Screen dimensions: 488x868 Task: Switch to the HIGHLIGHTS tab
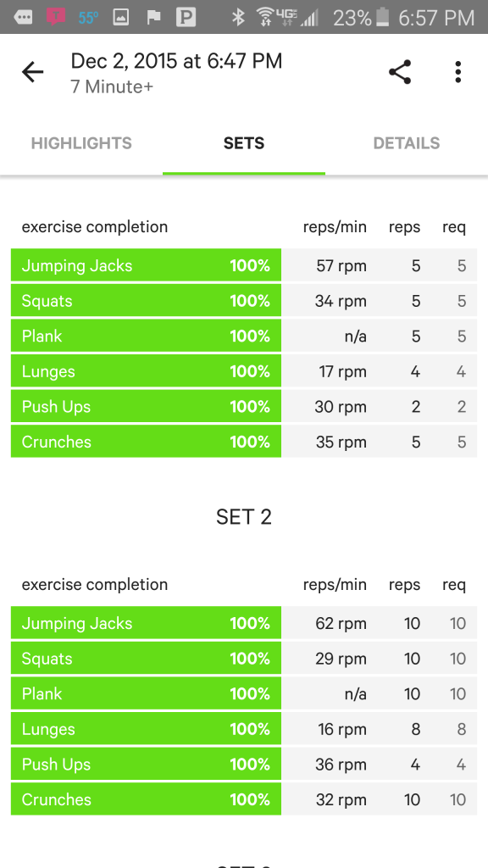point(81,143)
